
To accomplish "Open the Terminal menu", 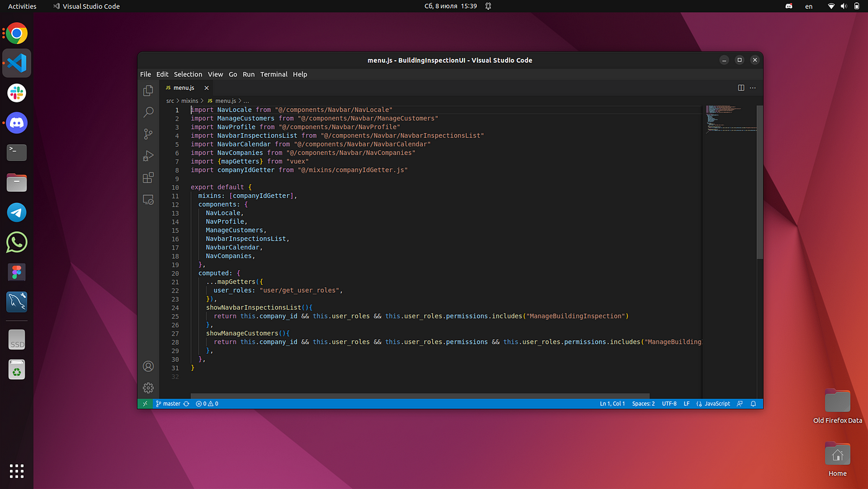I will [x=273, y=74].
